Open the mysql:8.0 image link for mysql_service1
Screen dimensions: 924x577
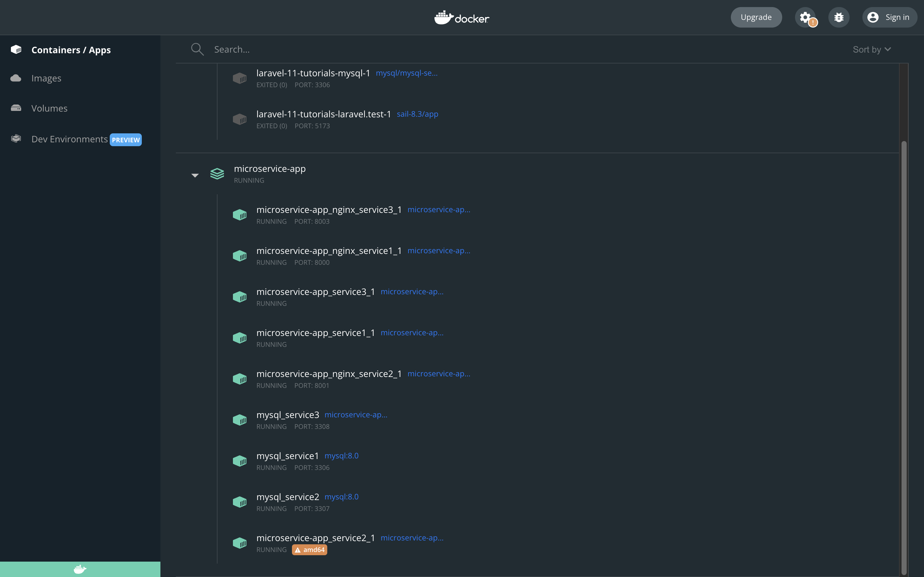click(x=341, y=455)
